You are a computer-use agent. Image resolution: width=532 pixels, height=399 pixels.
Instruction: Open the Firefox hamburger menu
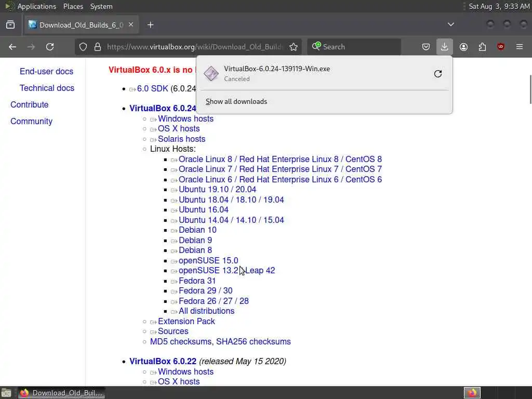point(520,47)
